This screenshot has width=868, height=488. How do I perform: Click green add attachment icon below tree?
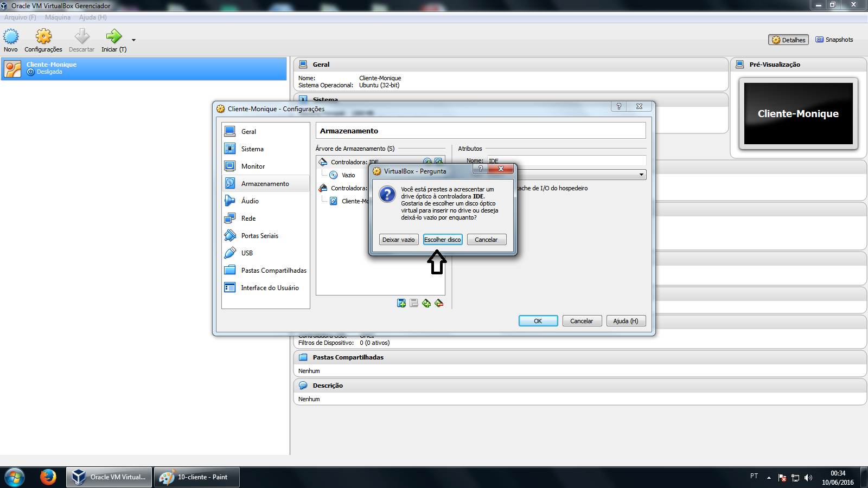pos(426,303)
